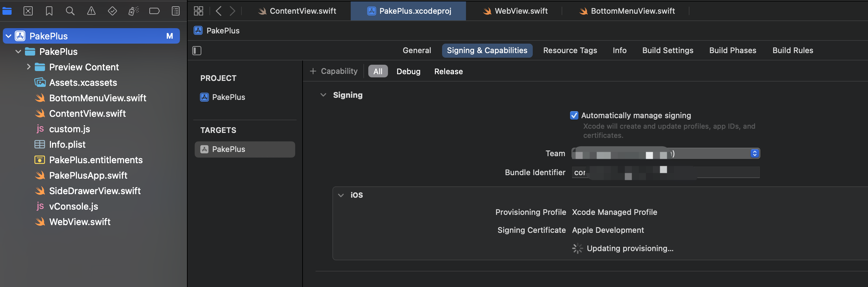Switch to BottomMenuView.swift editor tab

click(x=627, y=11)
